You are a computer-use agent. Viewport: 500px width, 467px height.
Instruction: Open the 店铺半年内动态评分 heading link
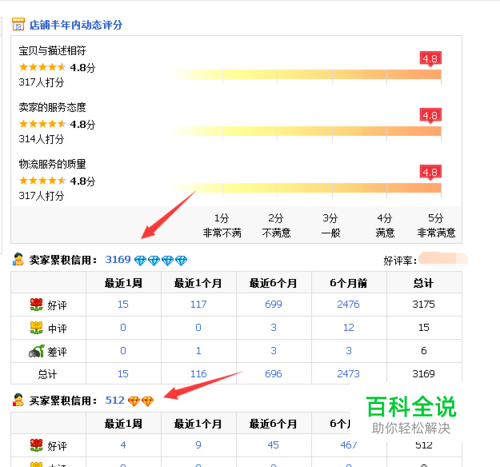76,25
